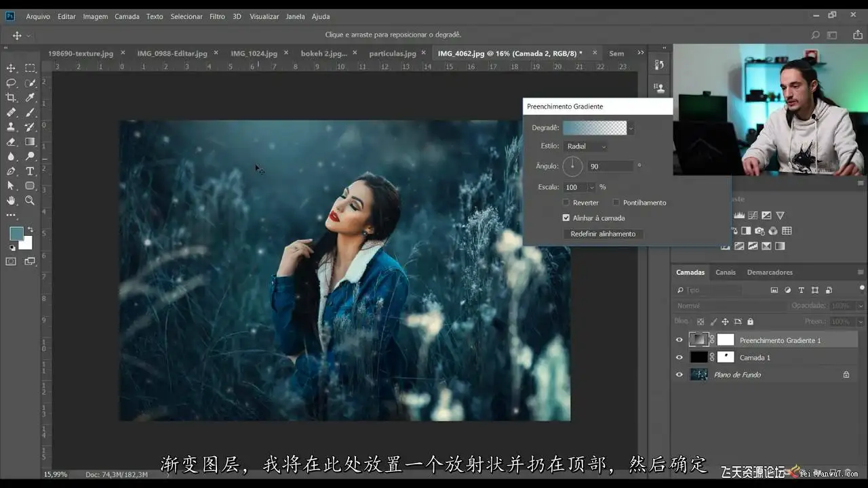Pick the Eyedropper tool
Image resolution: width=868 pixels, height=488 pixels.
[30, 98]
